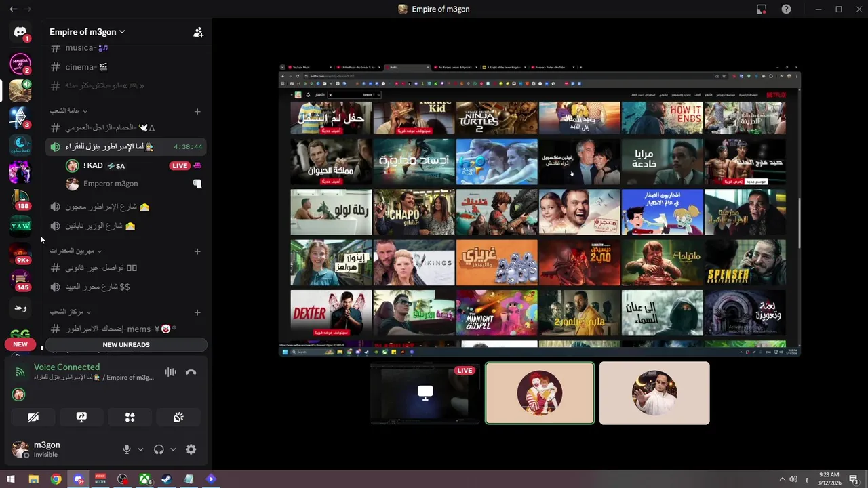
Task: Join voice channel شارع الإمبراطور معجون
Action: pyautogui.click(x=125, y=207)
